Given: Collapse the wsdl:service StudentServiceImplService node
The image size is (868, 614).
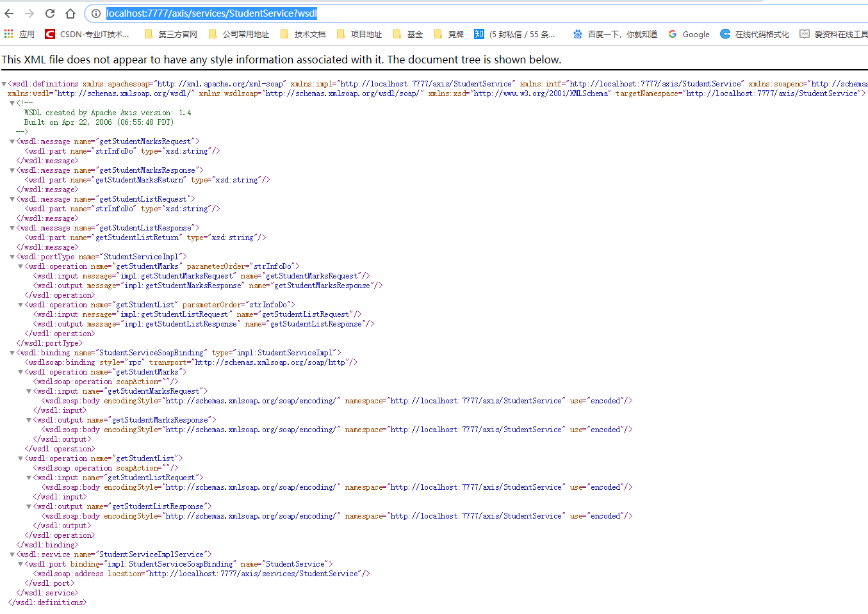Looking at the screenshot, I should click(12, 554).
